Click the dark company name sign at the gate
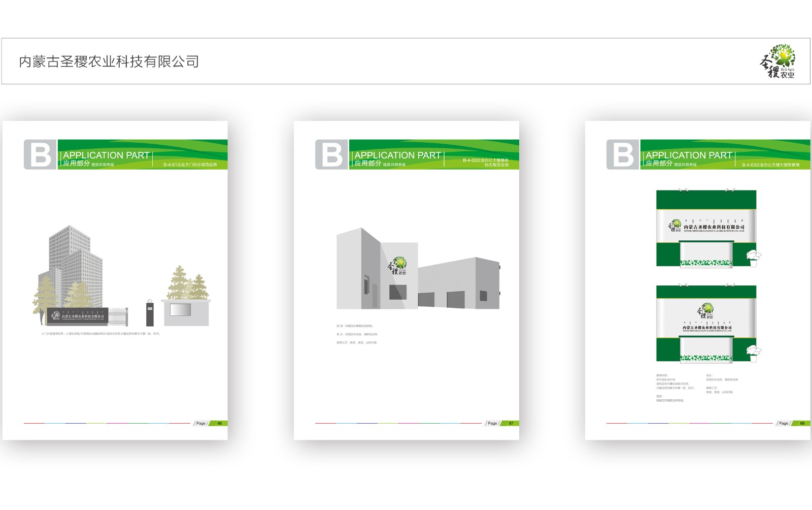812x510 pixels. tap(78, 316)
